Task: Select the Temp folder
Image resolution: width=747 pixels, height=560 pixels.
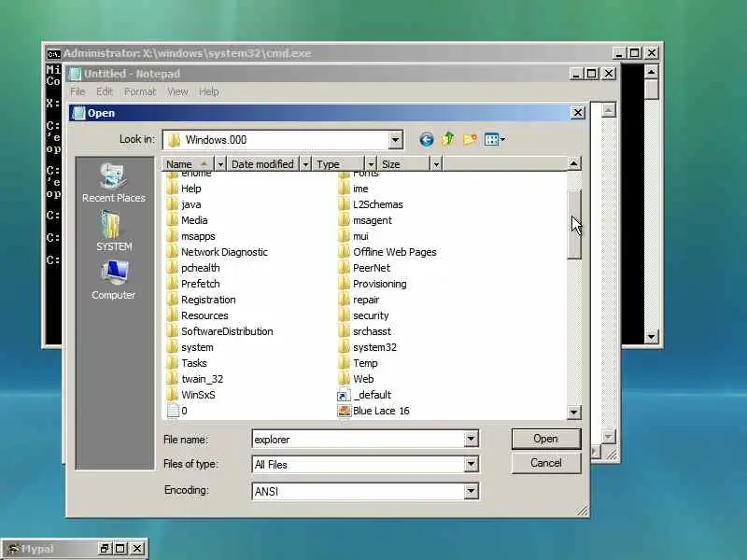Action: 358,363
